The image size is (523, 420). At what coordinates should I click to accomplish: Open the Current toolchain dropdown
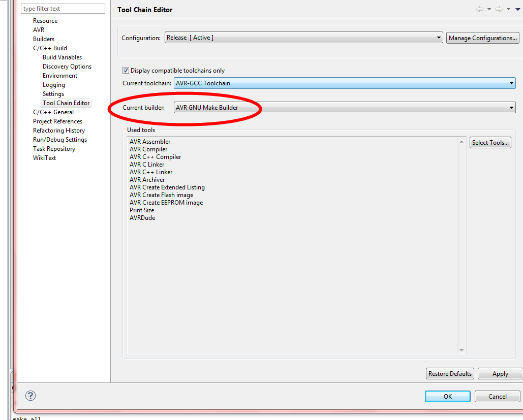point(345,83)
